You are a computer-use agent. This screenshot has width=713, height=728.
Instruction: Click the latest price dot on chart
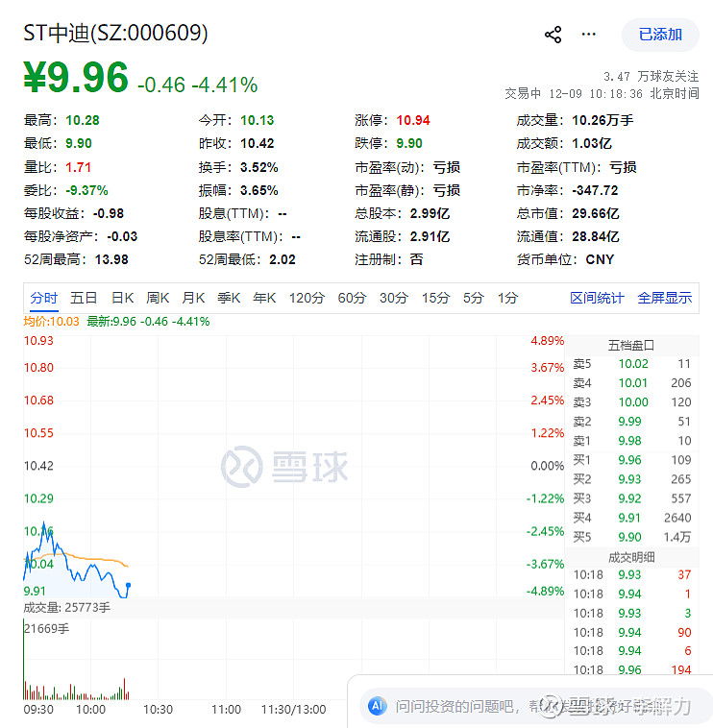coord(128,585)
